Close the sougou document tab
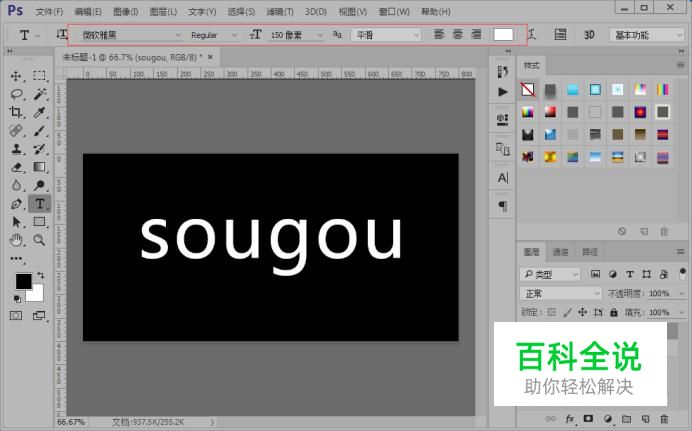 click(x=211, y=57)
